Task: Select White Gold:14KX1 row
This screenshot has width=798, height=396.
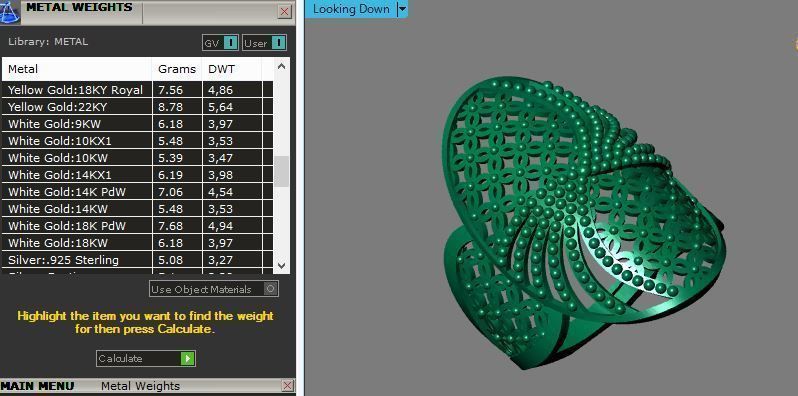Action: click(137, 175)
